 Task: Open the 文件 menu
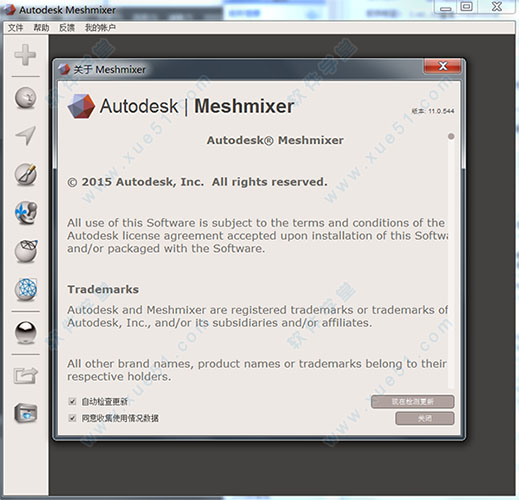(x=15, y=28)
